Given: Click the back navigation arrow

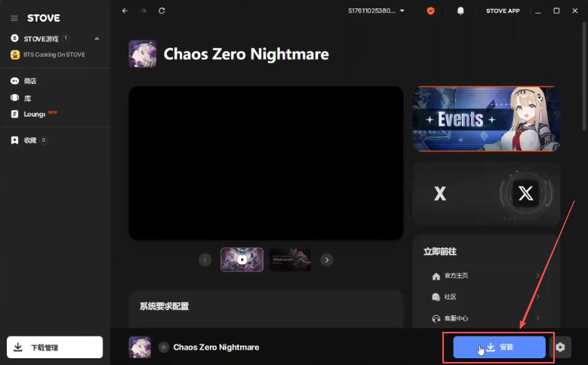Looking at the screenshot, I should coord(125,11).
